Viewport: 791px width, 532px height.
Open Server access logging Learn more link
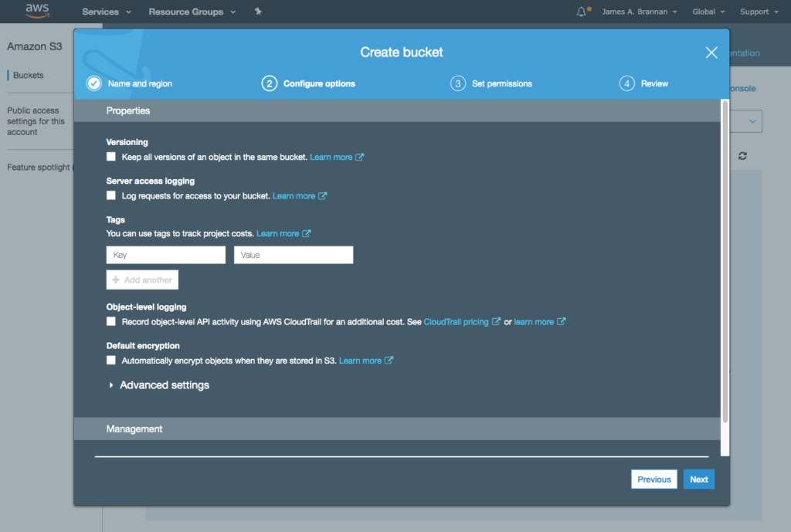click(x=294, y=196)
